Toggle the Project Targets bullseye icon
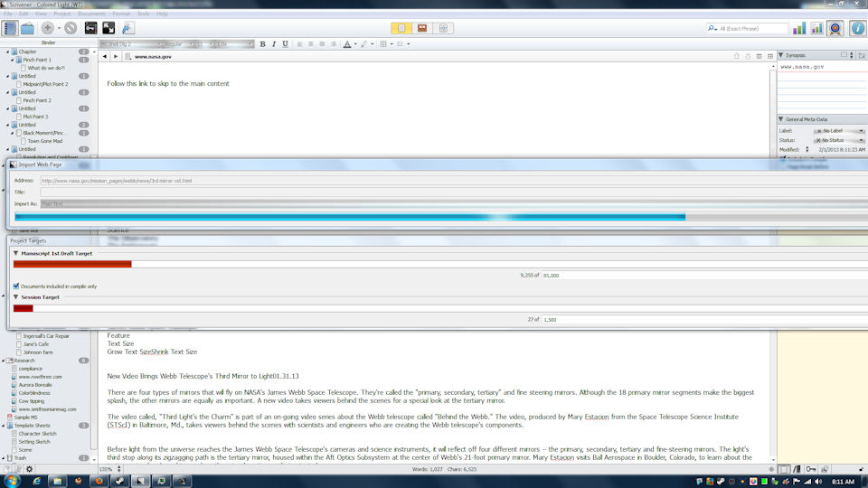This screenshot has width=868, height=488. coord(835,28)
